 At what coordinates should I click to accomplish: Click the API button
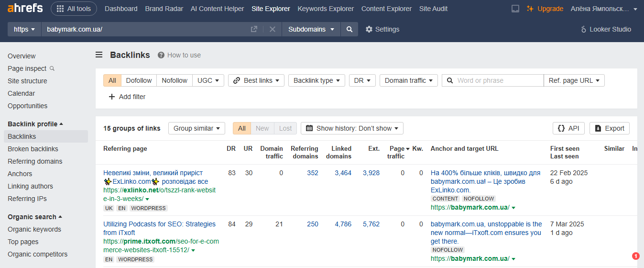click(568, 128)
